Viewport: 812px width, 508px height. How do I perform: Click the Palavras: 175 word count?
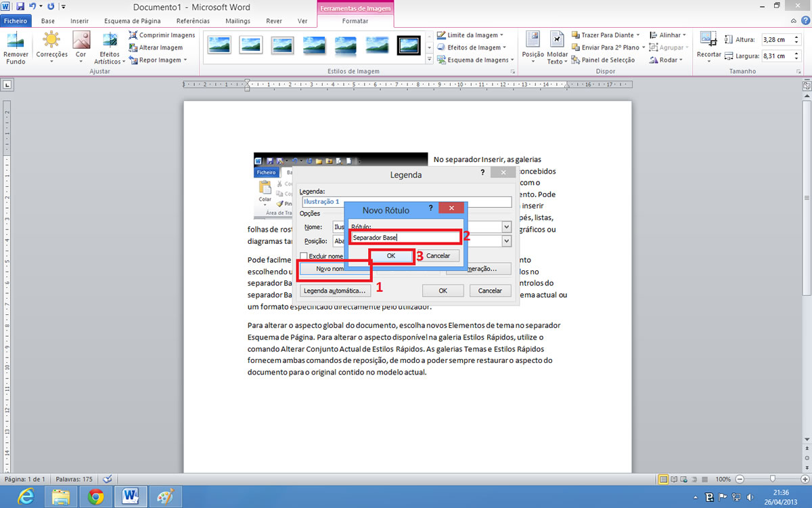pyautogui.click(x=74, y=479)
